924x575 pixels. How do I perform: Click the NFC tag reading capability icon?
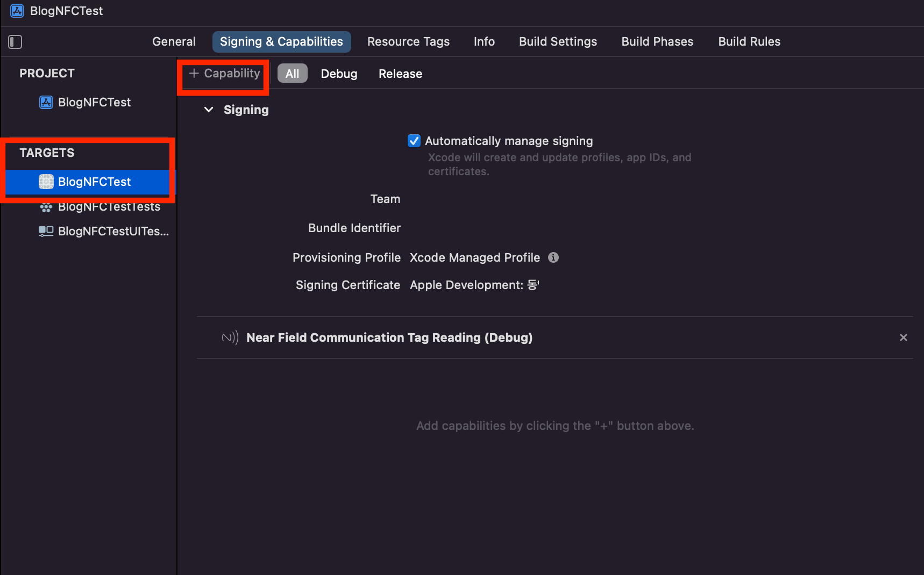230,337
